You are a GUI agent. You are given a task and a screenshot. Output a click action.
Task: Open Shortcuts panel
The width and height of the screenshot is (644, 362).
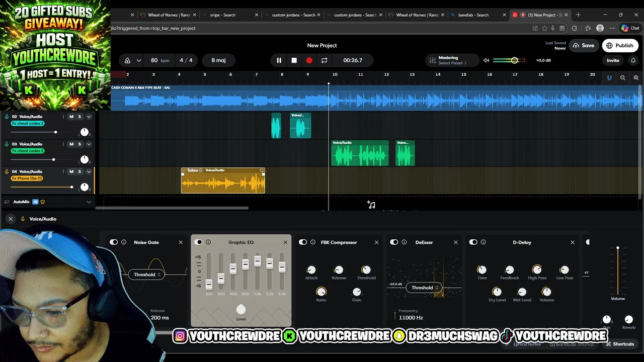(620, 344)
